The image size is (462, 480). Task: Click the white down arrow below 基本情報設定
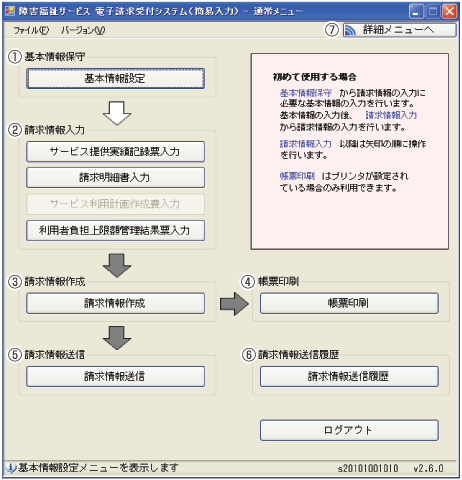[x=117, y=113]
